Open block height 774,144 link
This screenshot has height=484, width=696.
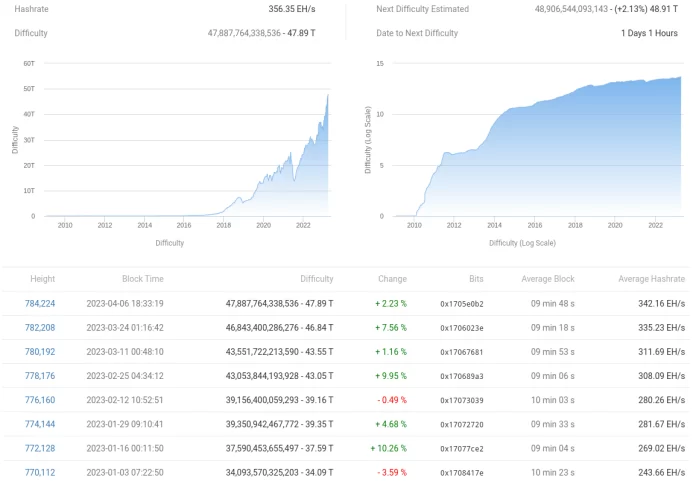click(x=40, y=424)
